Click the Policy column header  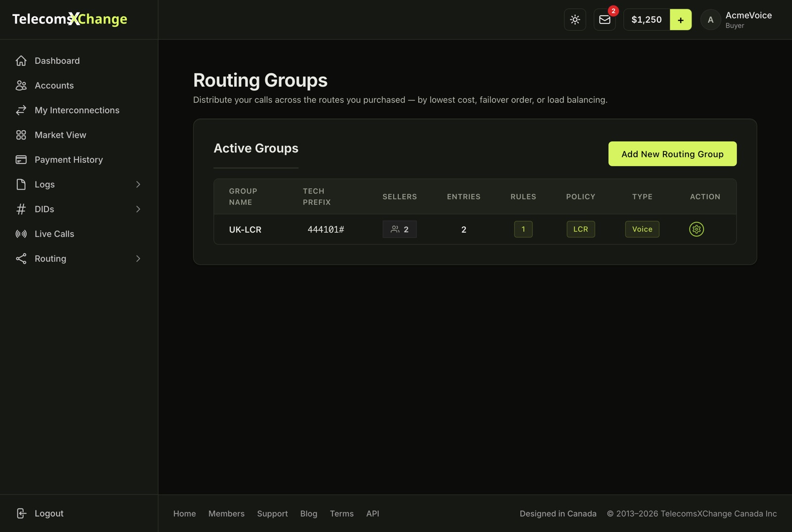(581, 196)
